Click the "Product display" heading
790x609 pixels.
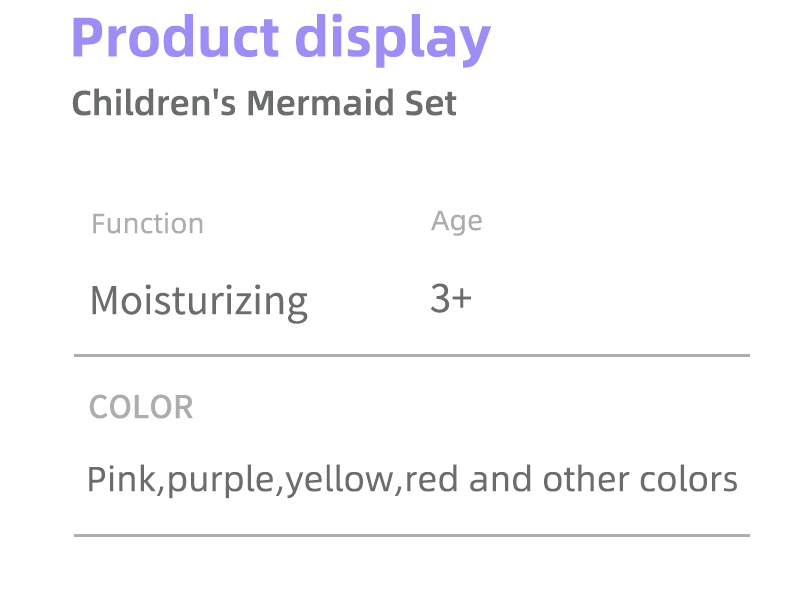pyautogui.click(x=280, y=38)
